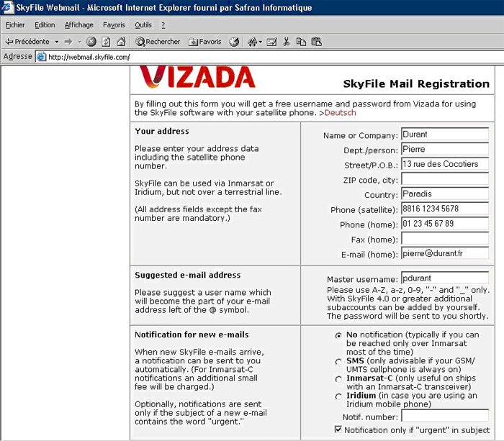Open the back history dropdown arrow

tap(57, 42)
